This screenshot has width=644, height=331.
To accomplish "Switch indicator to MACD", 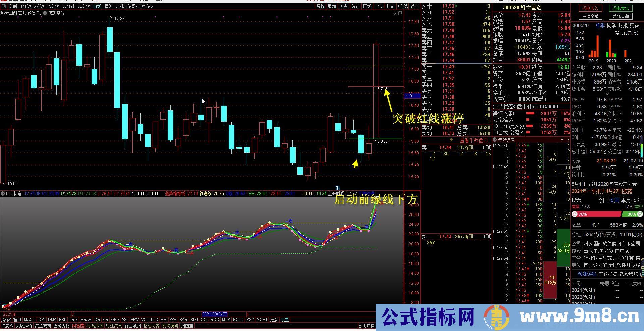I will [x=30, y=320].
